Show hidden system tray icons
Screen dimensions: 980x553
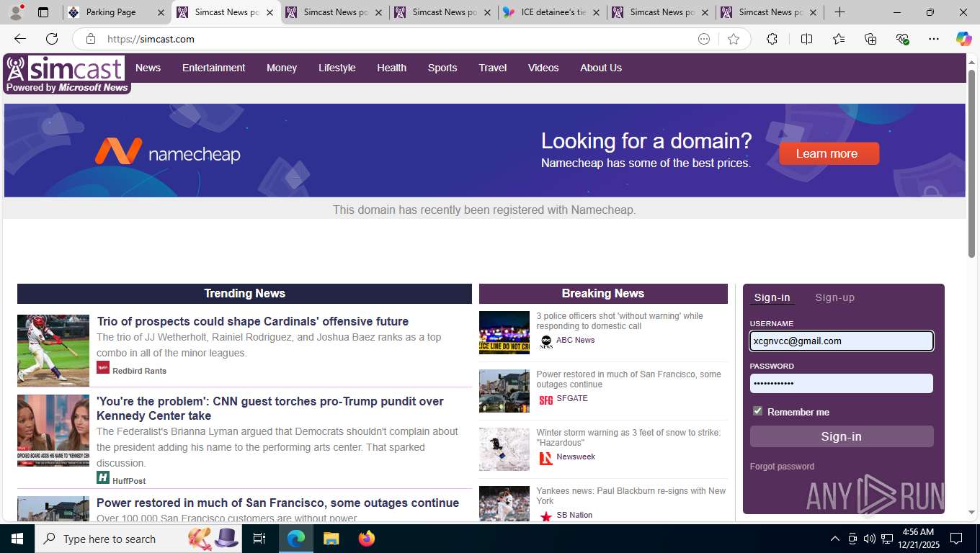[x=834, y=539]
